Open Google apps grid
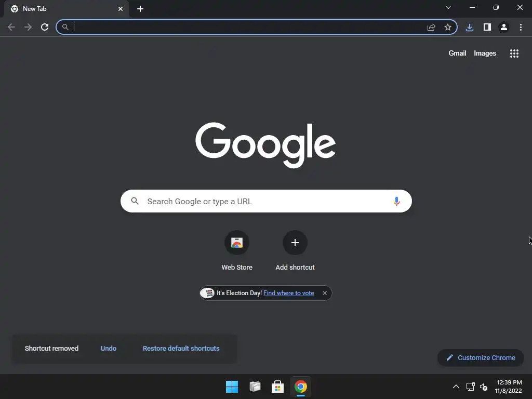The height and width of the screenshot is (399, 532). point(514,54)
